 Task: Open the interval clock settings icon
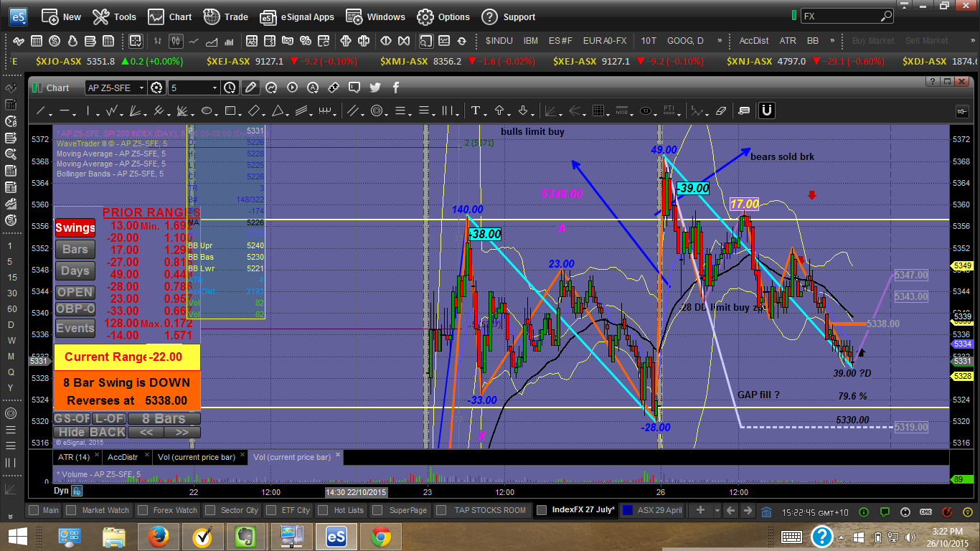[230, 88]
